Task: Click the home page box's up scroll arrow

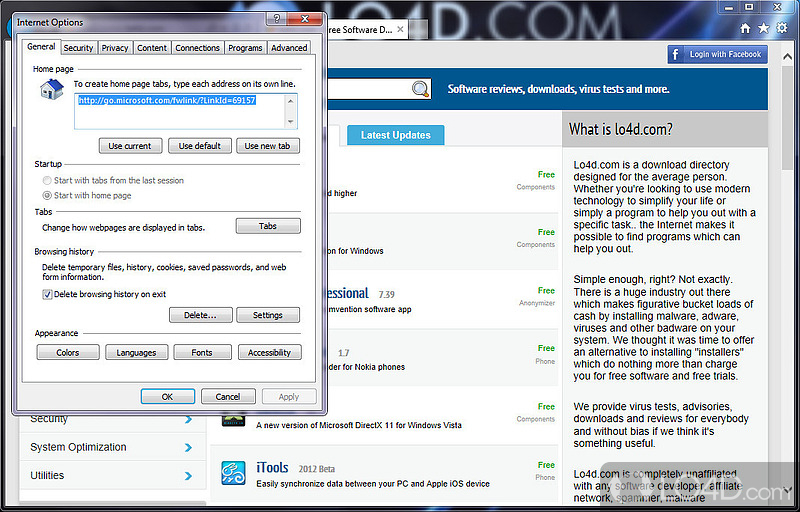Action: [290, 100]
